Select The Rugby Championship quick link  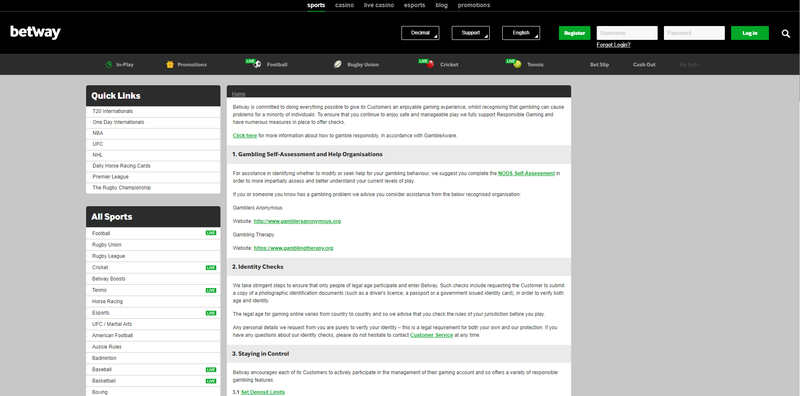point(153,188)
